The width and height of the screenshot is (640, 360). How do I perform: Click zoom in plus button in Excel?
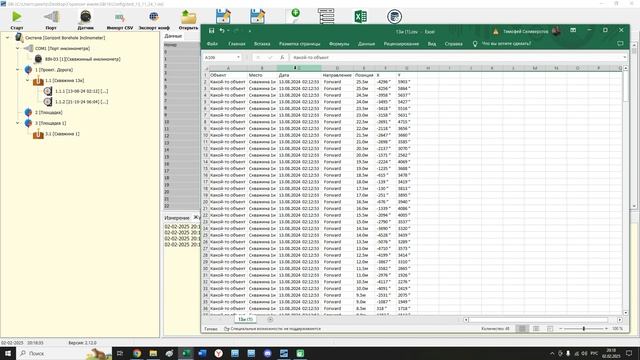point(606,328)
